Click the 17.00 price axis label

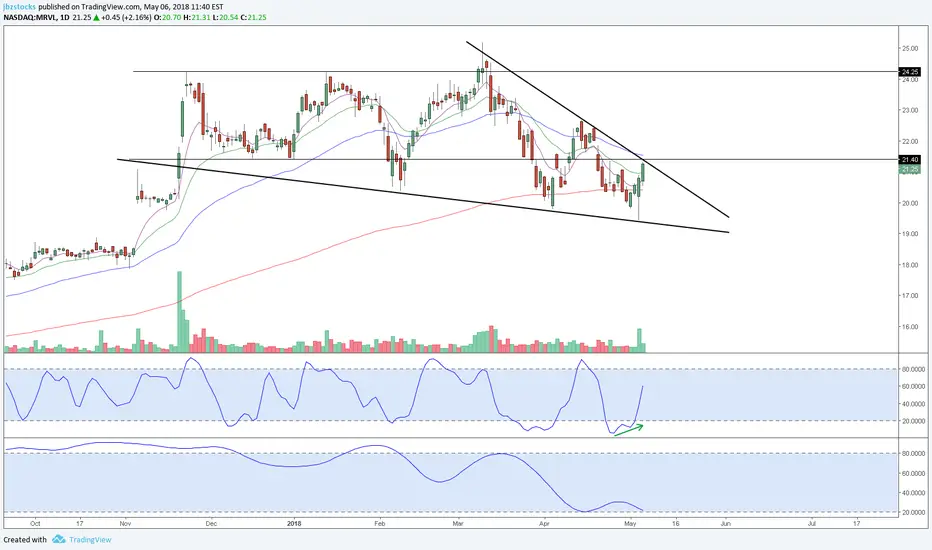(910, 296)
